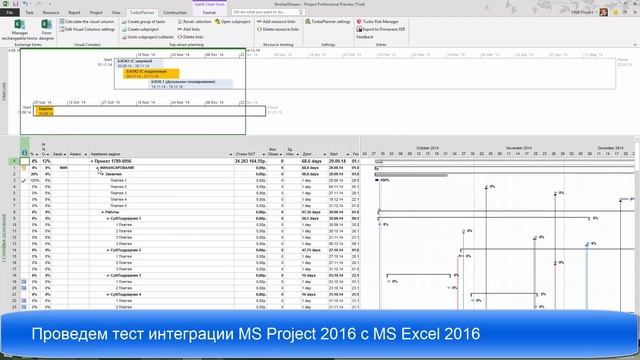Use Delete links in Top-down planning
The image size is (640, 360).
click(x=190, y=37)
